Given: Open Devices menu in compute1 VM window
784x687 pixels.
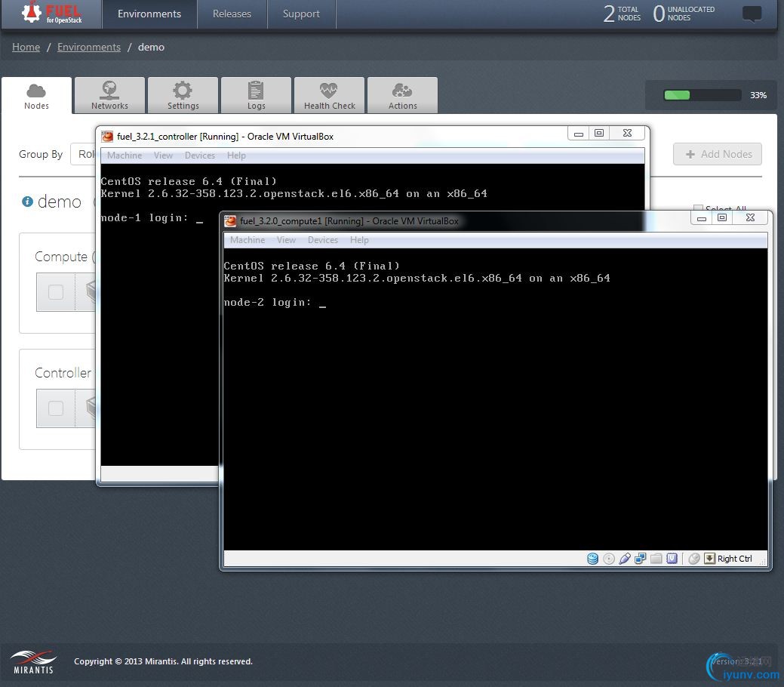Looking at the screenshot, I should (x=322, y=240).
